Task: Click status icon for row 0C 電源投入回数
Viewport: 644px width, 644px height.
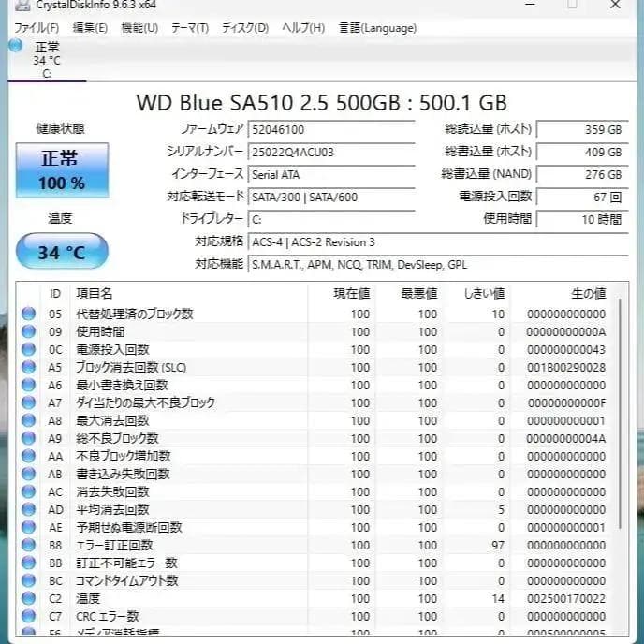Action: 28,349
